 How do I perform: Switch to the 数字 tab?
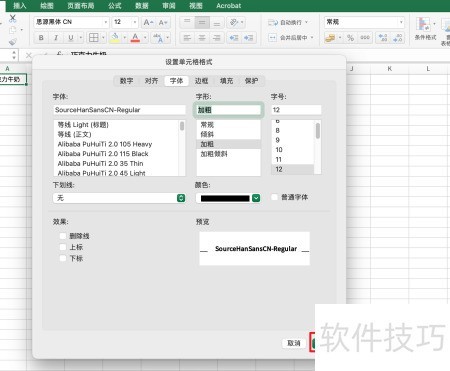coord(126,81)
